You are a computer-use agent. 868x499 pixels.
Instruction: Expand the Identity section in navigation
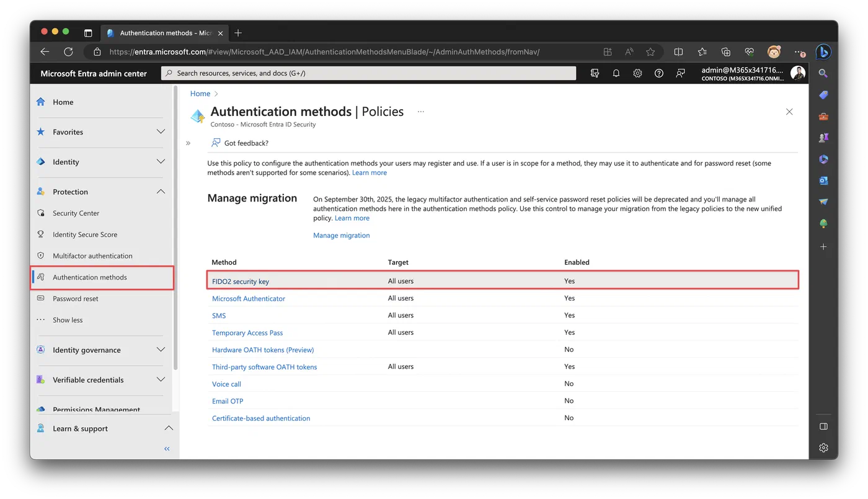(x=161, y=162)
